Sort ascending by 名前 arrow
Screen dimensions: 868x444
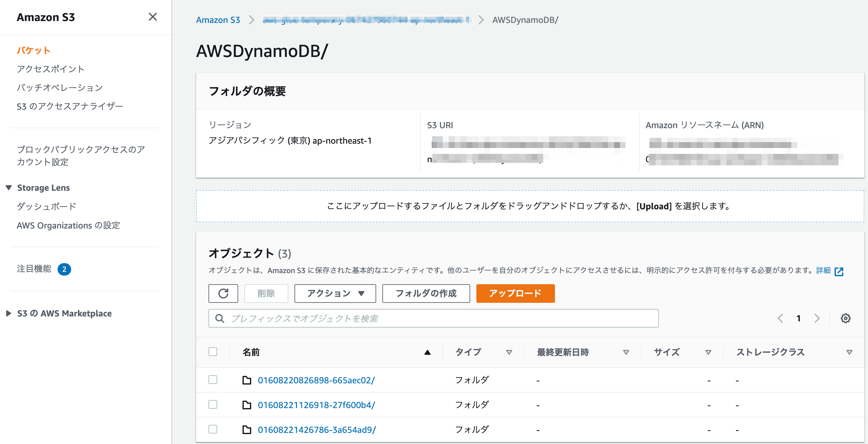click(x=427, y=352)
